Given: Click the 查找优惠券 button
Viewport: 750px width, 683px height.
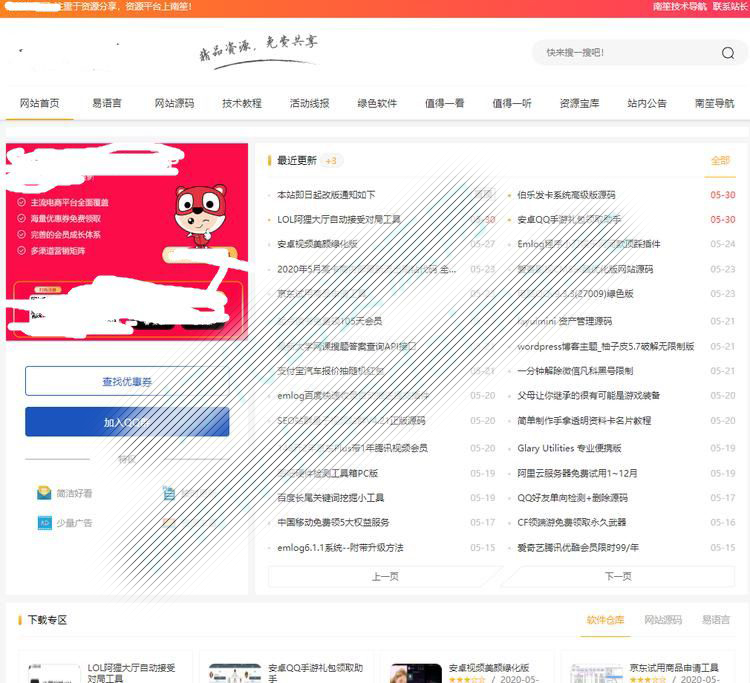Looking at the screenshot, I should 127,381.
